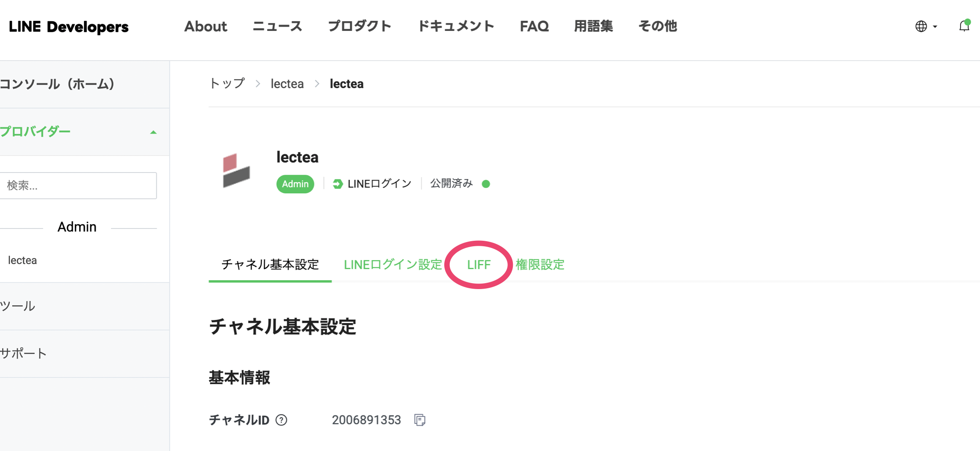
Task: Click the green 公開済み status dot
Action: pos(486,184)
